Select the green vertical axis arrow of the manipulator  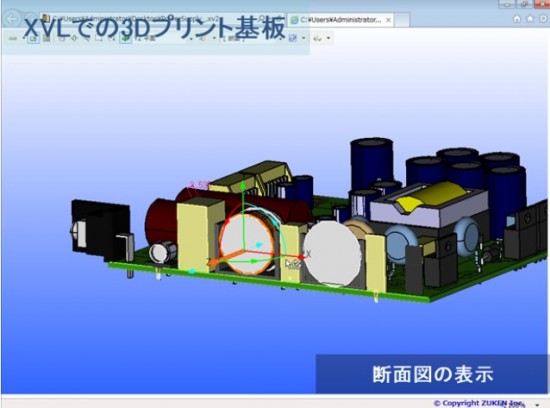coord(242,217)
